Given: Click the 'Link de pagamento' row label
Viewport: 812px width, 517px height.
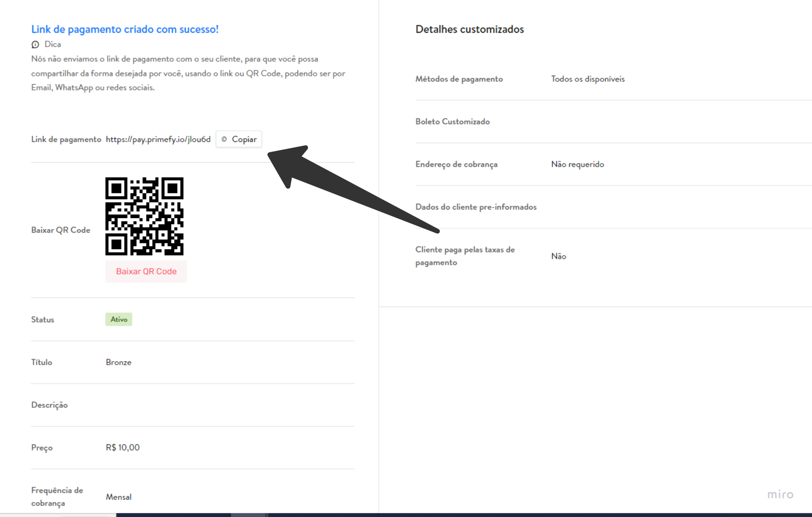Looking at the screenshot, I should coord(66,139).
